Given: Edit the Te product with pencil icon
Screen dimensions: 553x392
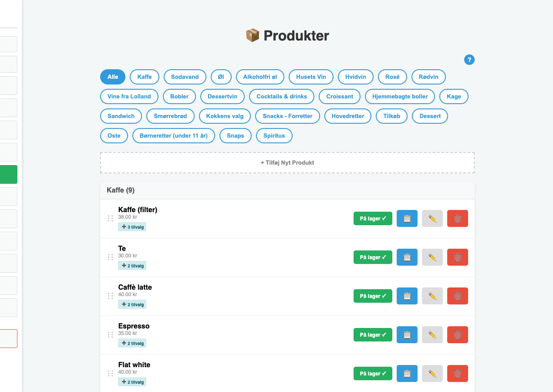Looking at the screenshot, I should pyautogui.click(x=432, y=257).
